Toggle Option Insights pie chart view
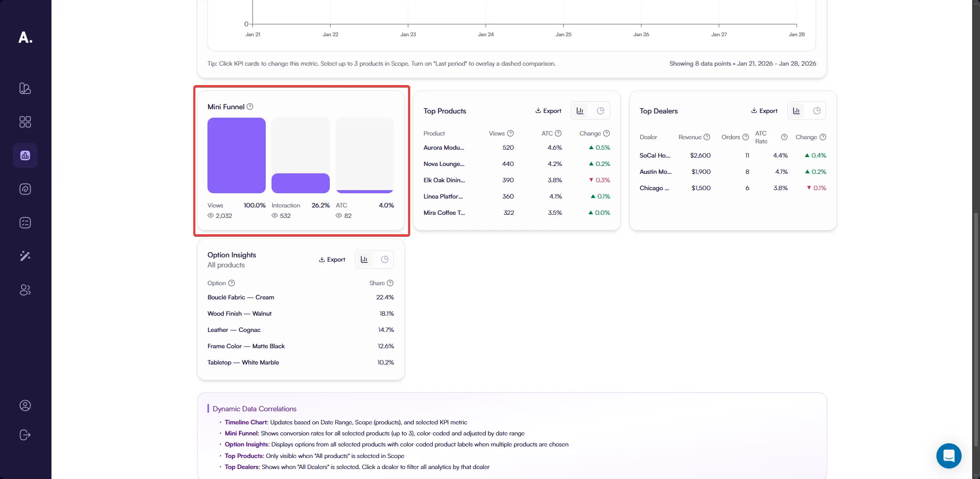 coord(384,259)
